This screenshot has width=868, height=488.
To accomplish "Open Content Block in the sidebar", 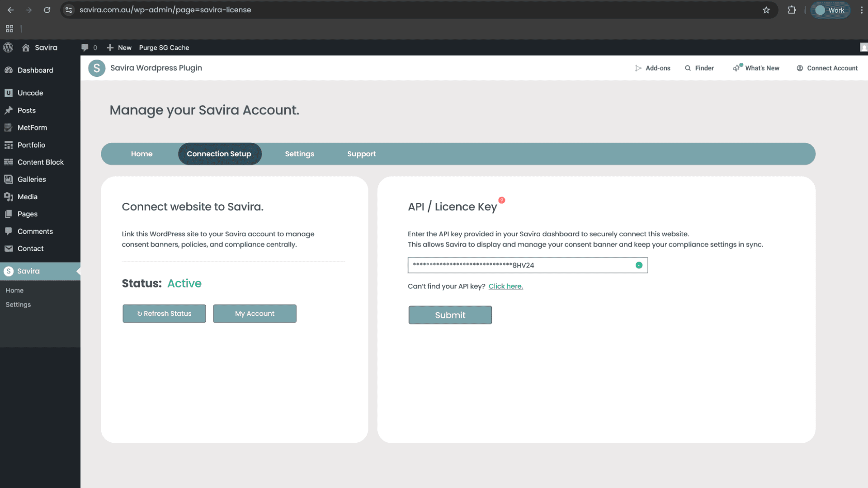I will 40,162.
